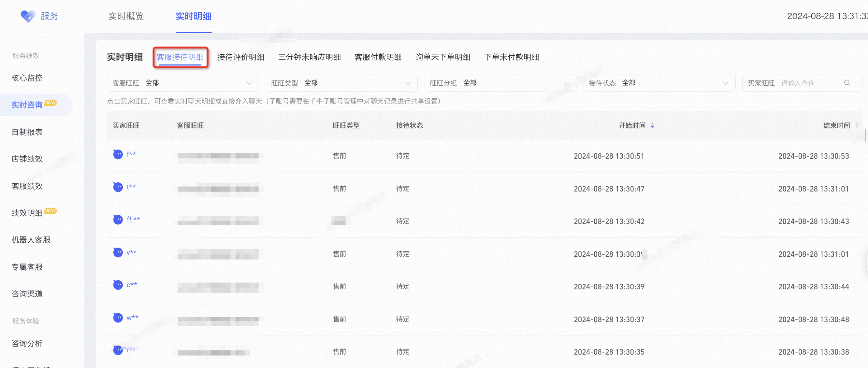This screenshot has height=368, width=868.
Task: Open 绩效明细 in the sidebar
Action: 27,213
